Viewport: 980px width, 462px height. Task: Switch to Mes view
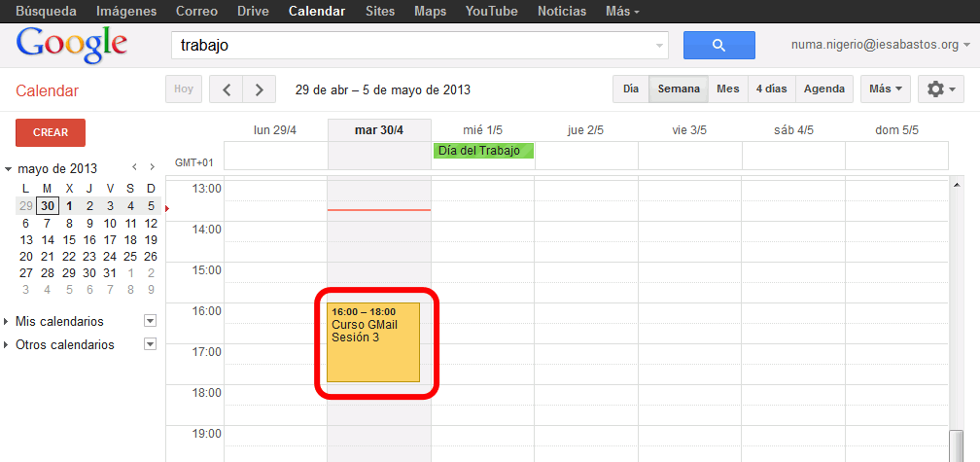727,89
